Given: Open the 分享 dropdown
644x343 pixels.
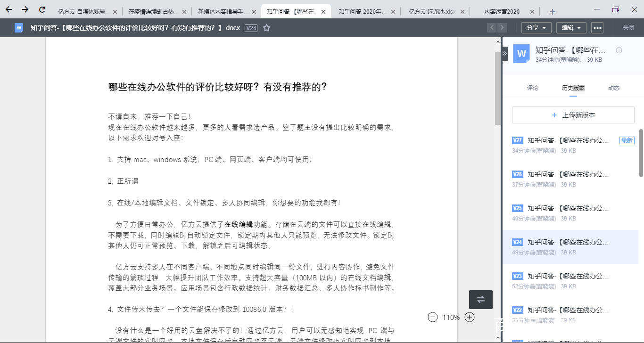Looking at the screenshot, I should [536, 28].
